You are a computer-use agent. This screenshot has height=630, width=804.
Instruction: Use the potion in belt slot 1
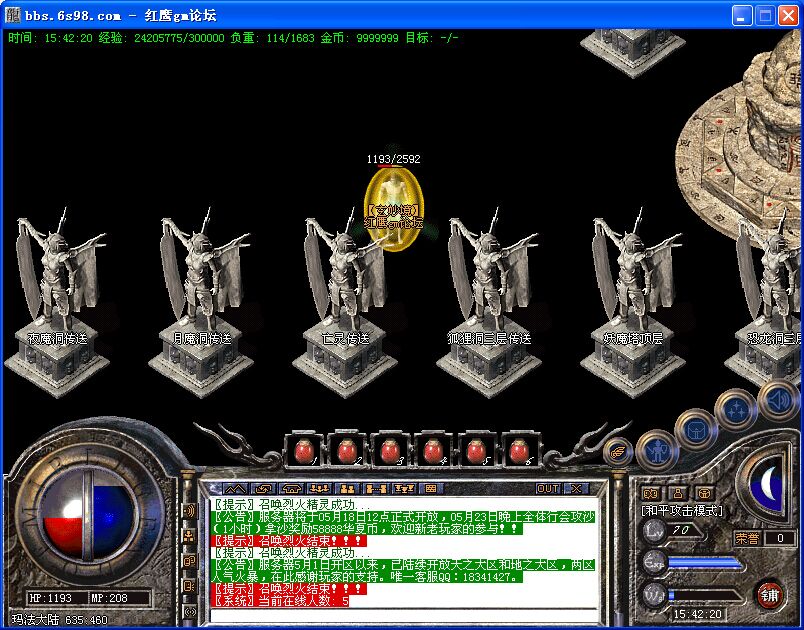click(304, 451)
